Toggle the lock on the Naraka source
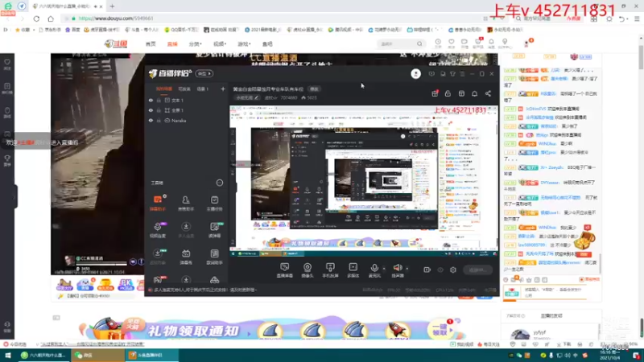The height and width of the screenshot is (362, 644). point(159,121)
